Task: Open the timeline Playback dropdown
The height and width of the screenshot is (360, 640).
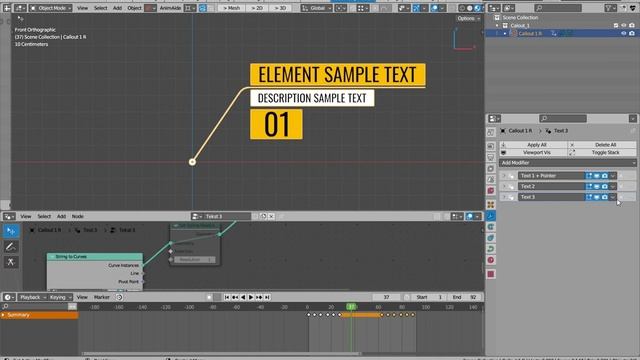Action: click(x=33, y=297)
